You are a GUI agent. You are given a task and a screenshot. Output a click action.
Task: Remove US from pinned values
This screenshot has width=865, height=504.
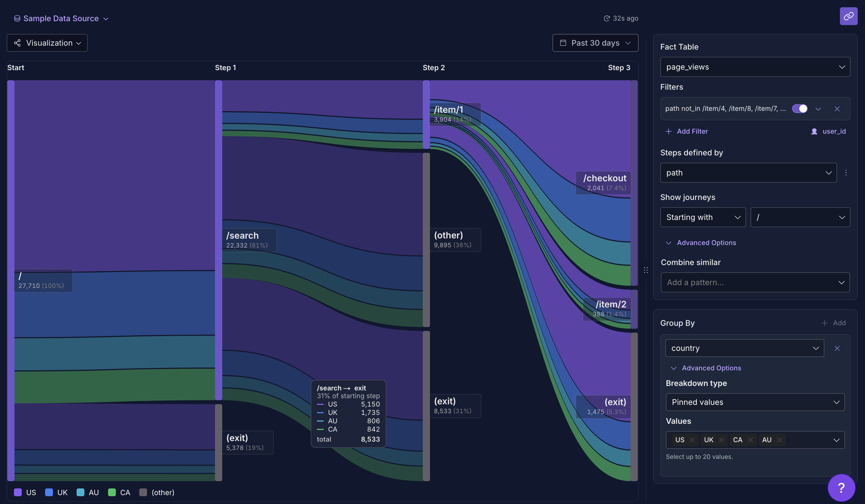pos(692,440)
